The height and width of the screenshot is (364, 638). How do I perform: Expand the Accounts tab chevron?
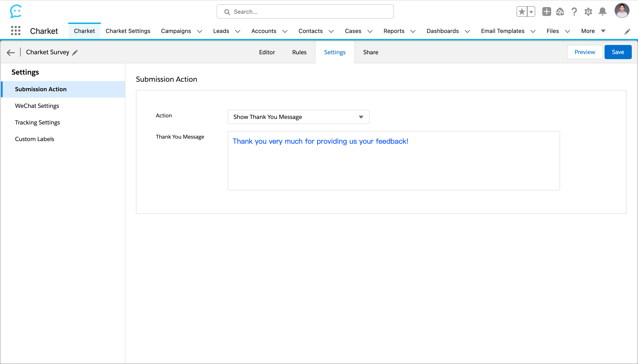pyautogui.click(x=285, y=31)
